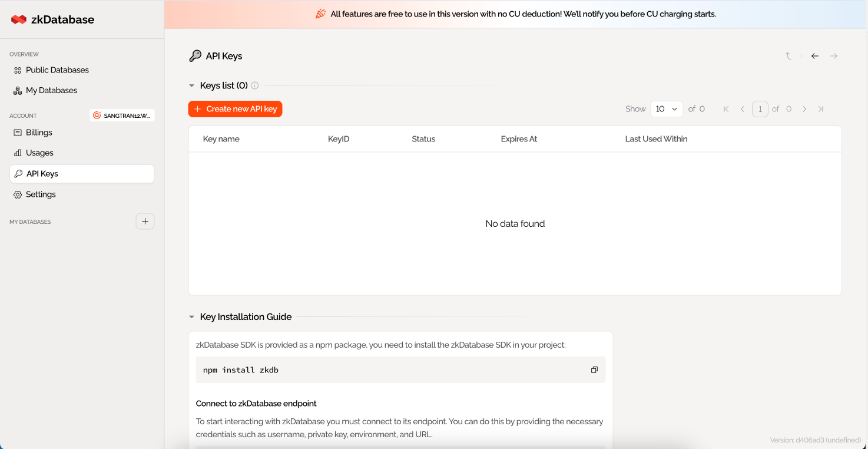The height and width of the screenshot is (449, 868).
Task: Select API Keys sidebar item
Action: tap(82, 174)
